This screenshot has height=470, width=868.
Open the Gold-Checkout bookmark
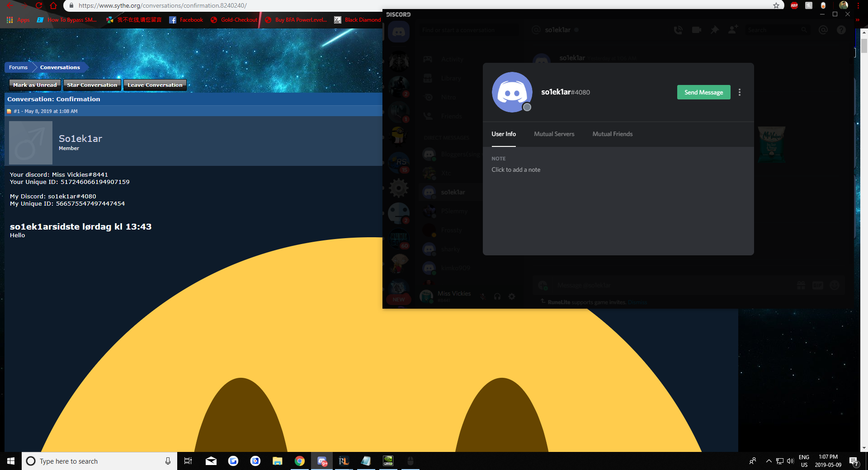(x=234, y=20)
